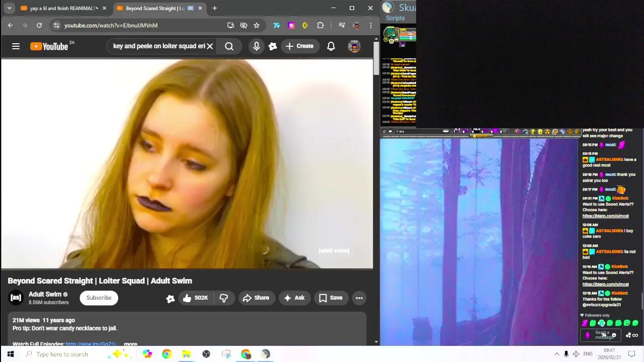Image resolution: width=644 pixels, height=362 pixels.
Task: Save the video to a playlist
Action: coord(331,298)
